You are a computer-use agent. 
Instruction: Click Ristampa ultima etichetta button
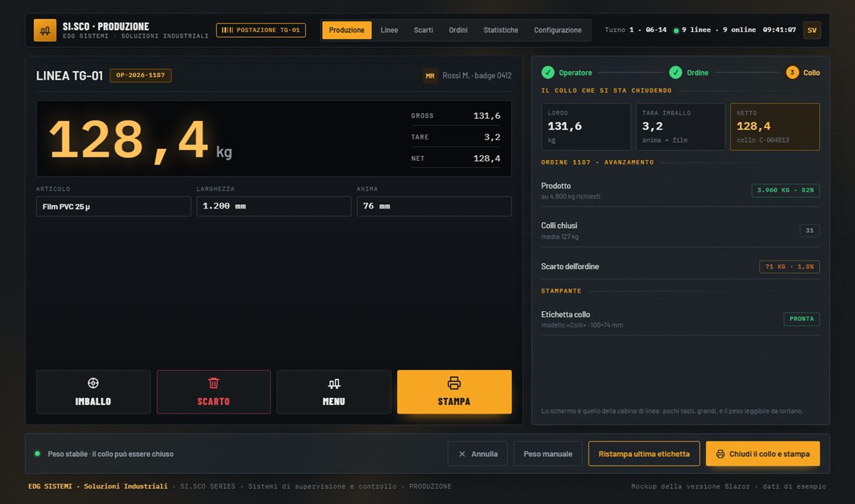[x=644, y=454]
